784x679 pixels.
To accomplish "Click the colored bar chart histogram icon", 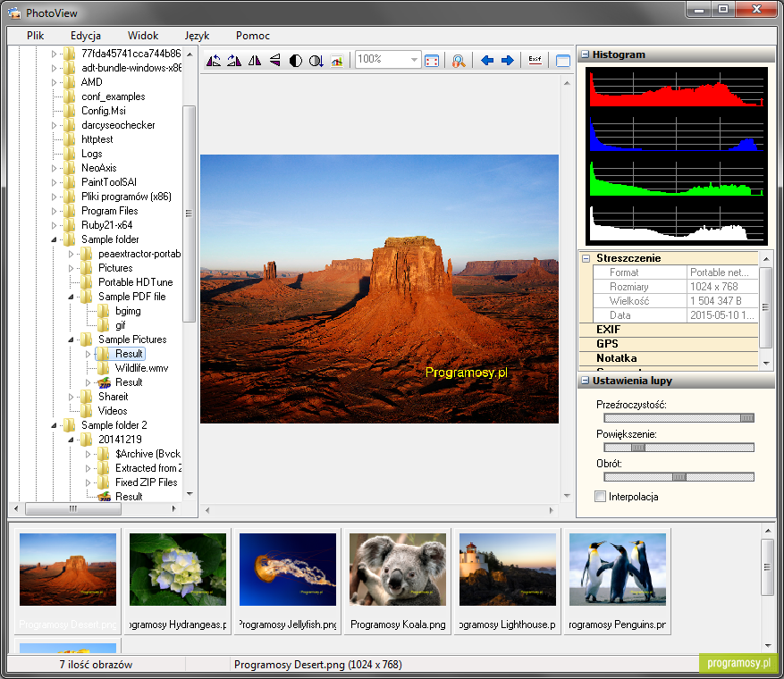I will (x=337, y=61).
